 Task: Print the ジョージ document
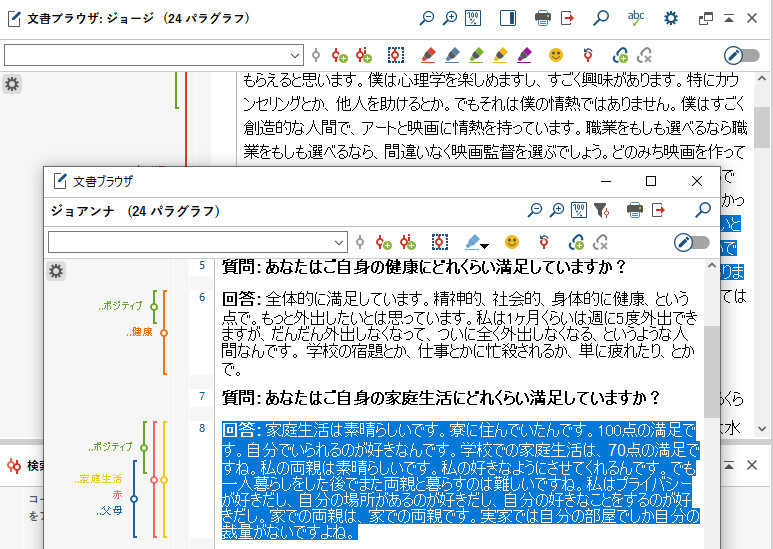[x=543, y=19]
